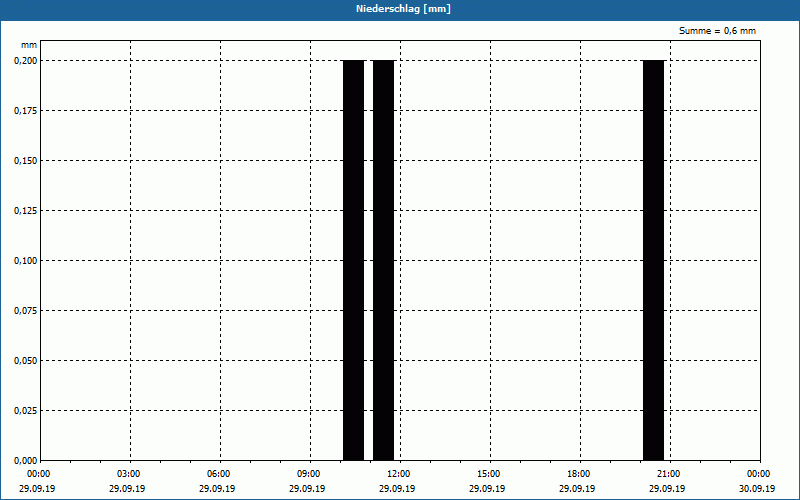The width and height of the screenshot is (800, 500).
Task: Click the 12:00 time axis label
Action: 398,474
